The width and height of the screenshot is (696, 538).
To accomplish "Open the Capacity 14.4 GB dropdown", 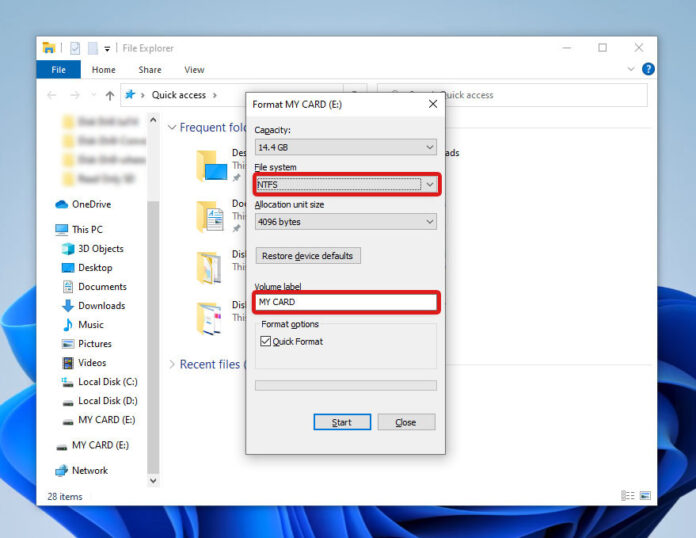I will point(346,148).
